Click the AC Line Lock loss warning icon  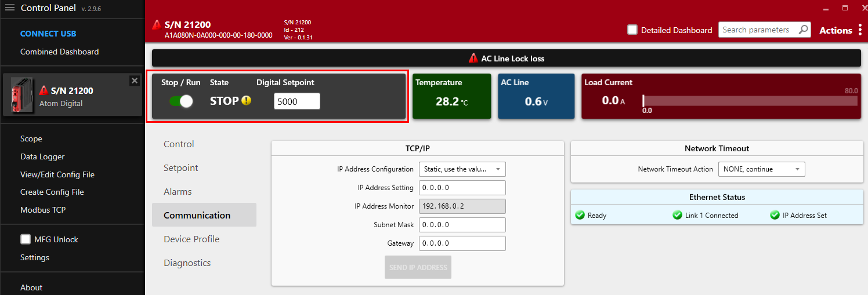(x=473, y=59)
